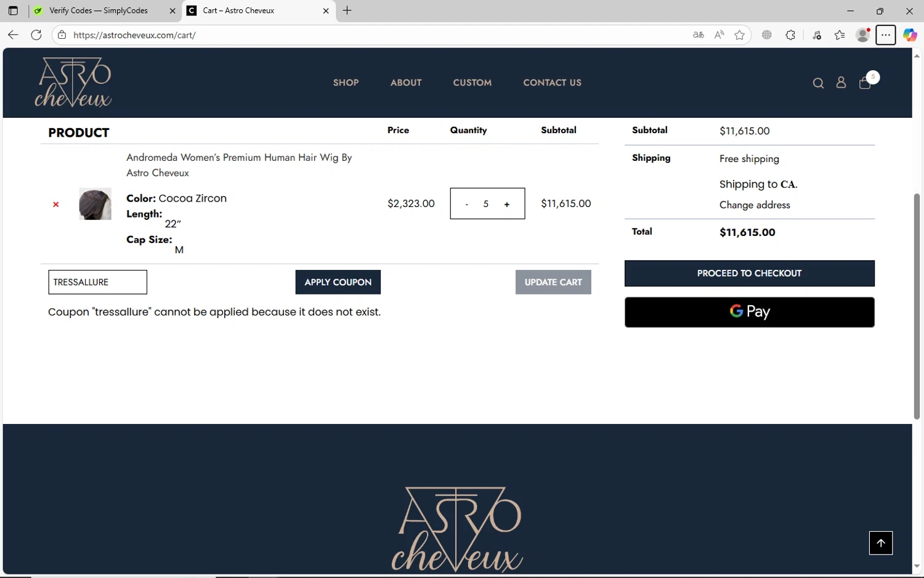Increase wig quantity with plus button
Screen dimensions: 924x578
point(507,205)
